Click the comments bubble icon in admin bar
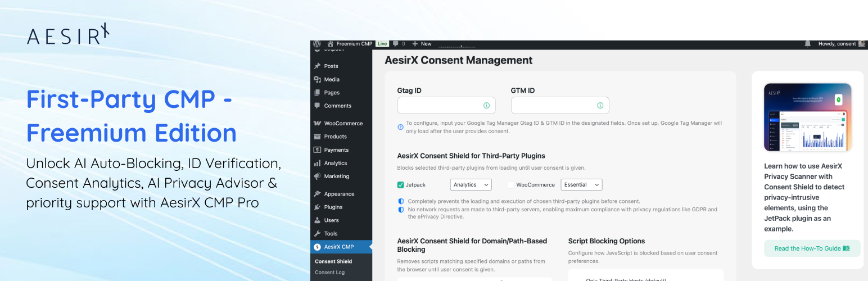Viewport: 868px width, 281px height. [396, 44]
